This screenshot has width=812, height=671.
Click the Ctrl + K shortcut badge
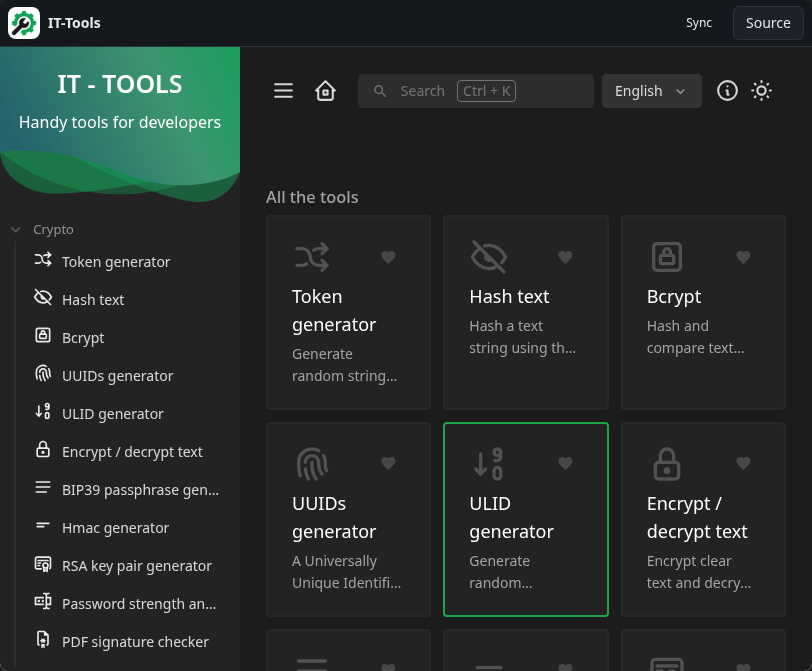pyautogui.click(x=486, y=91)
